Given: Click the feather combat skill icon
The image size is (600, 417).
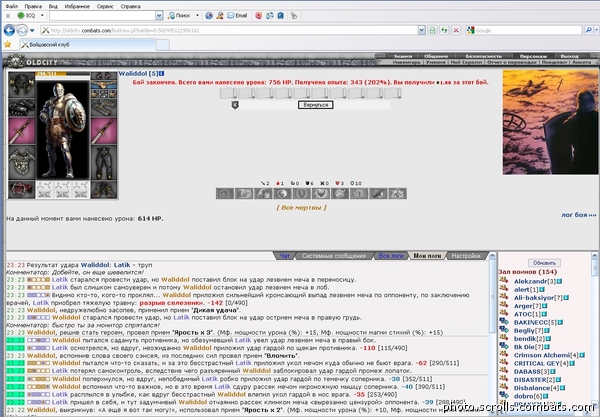Looking at the screenshot, I should [378, 194].
